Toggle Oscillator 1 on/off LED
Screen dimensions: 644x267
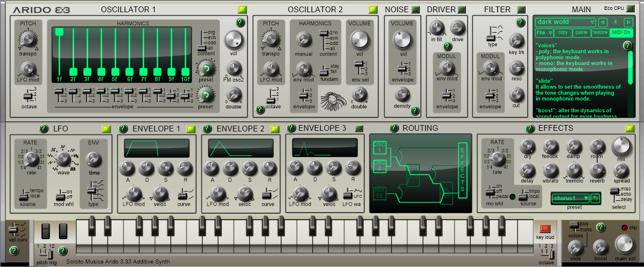click(242, 9)
